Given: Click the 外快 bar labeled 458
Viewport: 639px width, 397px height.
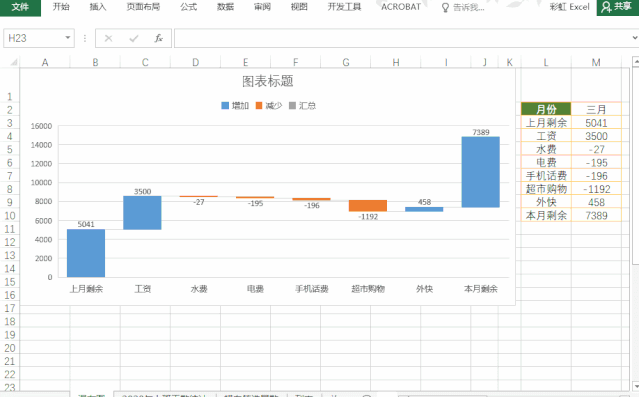Looking at the screenshot, I should (x=424, y=209).
